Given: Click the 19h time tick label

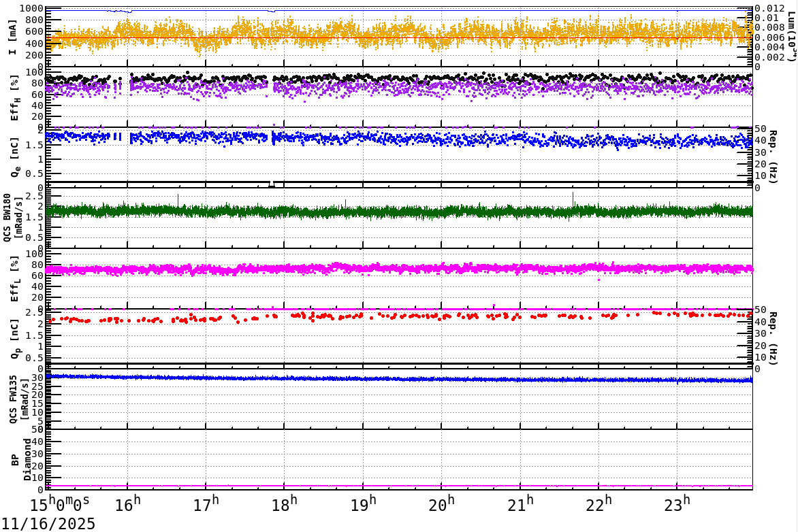Looking at the screenshot, I should point(364,503).
